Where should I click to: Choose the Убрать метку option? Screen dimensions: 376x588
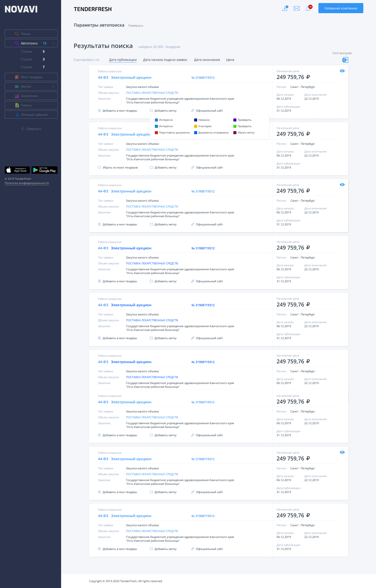[244, 133]
